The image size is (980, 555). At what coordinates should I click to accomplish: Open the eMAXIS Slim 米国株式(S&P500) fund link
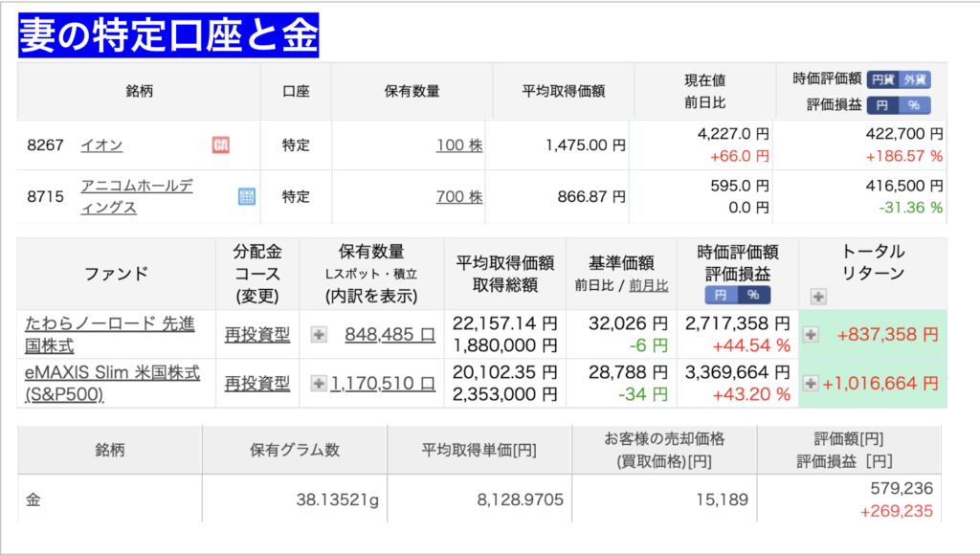tap(113, 383)
